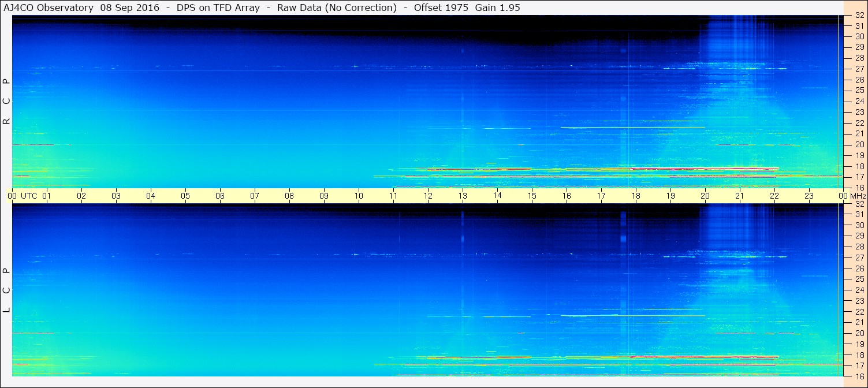Click the AJ4CO Observatory title text
This screenshot has width=868, height=388.
[x=48, y=8]
